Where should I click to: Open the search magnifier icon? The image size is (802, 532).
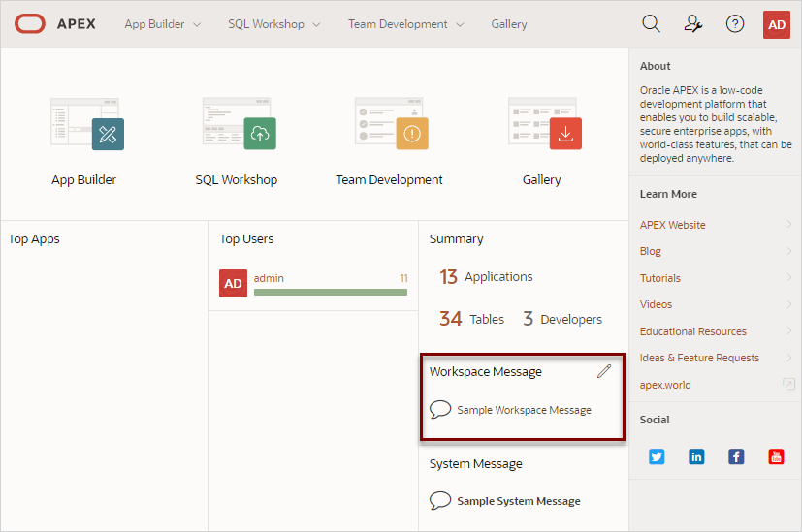pyautogui.click(x=651, y=23)
